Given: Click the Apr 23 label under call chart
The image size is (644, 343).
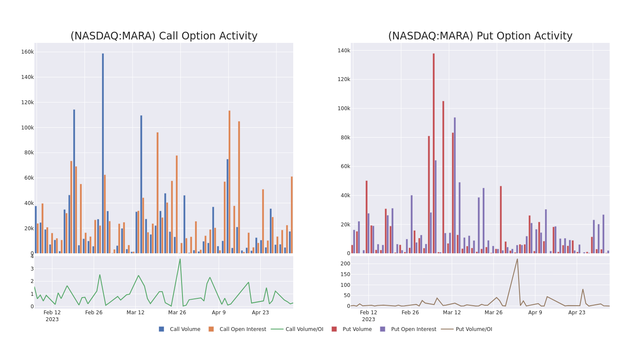Looking at the screenshot, I should [260, 313].
